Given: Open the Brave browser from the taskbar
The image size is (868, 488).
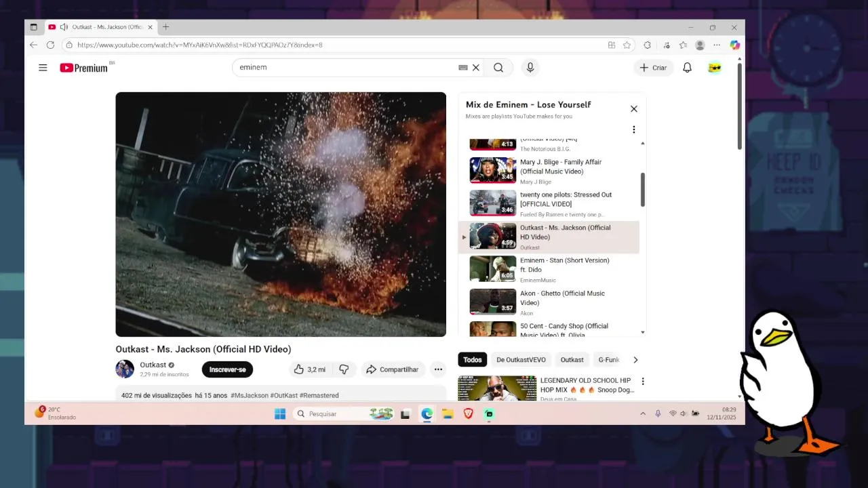Looking at the screenshot, I should (x=469, y=414).
